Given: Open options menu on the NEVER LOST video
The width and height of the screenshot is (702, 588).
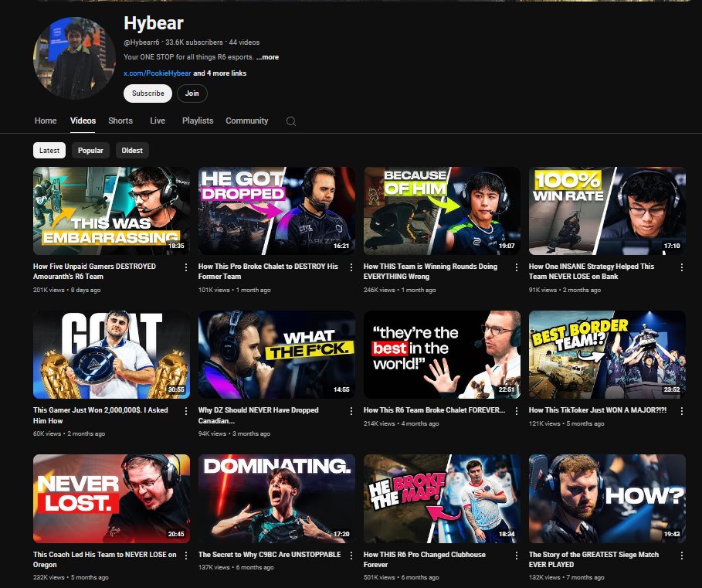Looking at the screenshot, I should (x=185, y=556).
